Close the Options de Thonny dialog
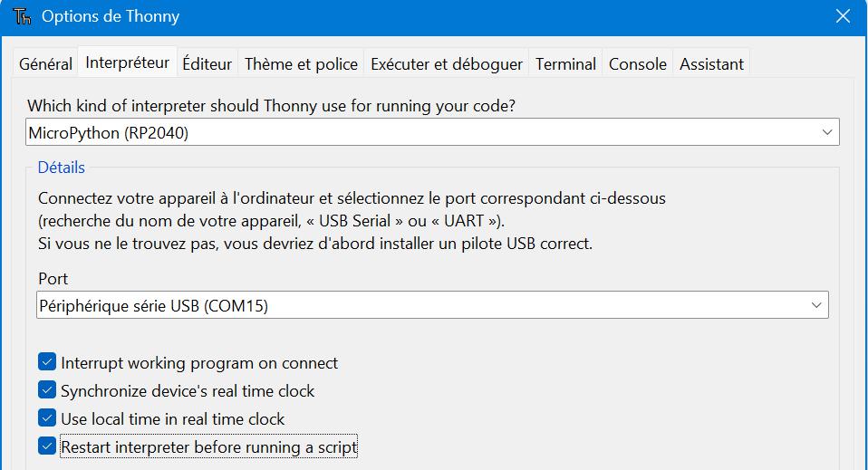The height and width of the screenshot is (470, 868). pyautogui.click(x=843, y=16)
